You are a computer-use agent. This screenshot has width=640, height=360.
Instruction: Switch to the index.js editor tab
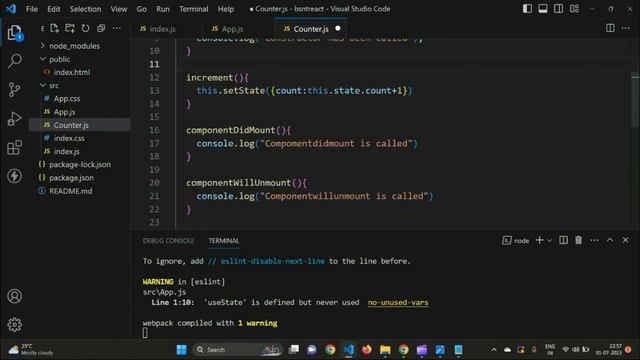click(161, 29)
